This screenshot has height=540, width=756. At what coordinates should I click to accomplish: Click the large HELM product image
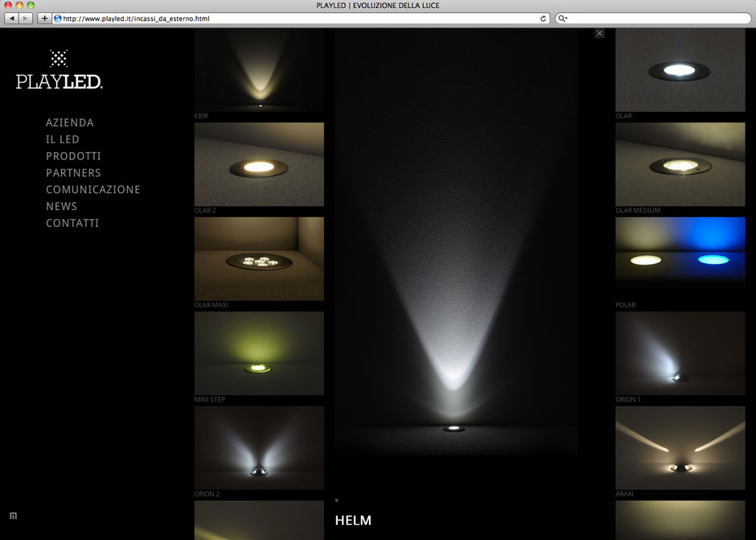pyautogui.click(x=456, y=241)
